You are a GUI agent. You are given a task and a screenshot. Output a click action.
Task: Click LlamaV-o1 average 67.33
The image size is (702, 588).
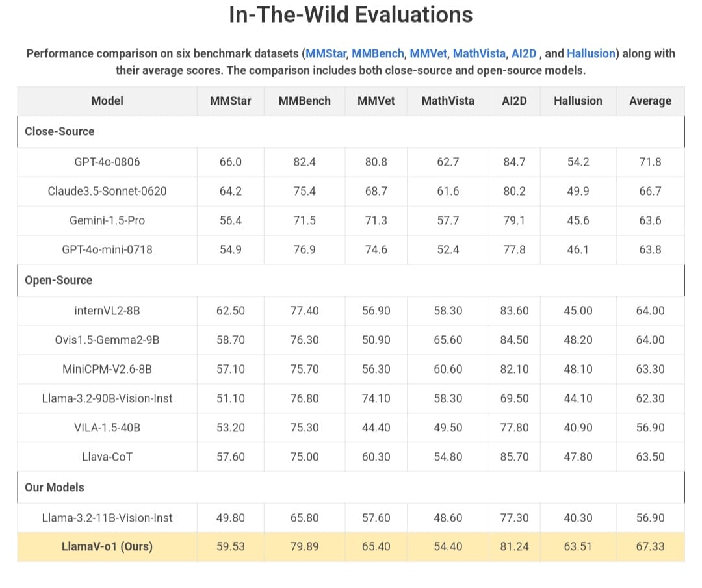coord(651,547)
